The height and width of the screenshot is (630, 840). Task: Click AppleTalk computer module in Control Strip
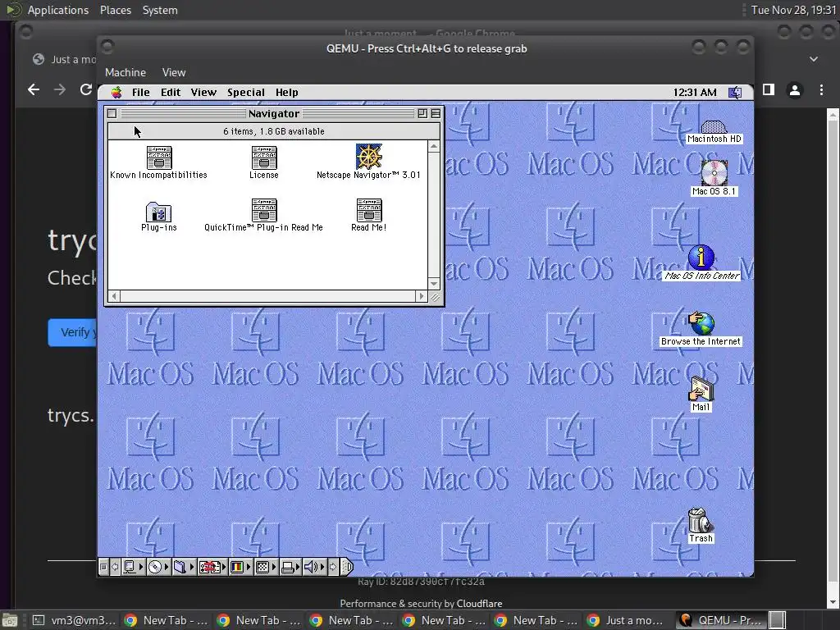[x=129, y=567]
